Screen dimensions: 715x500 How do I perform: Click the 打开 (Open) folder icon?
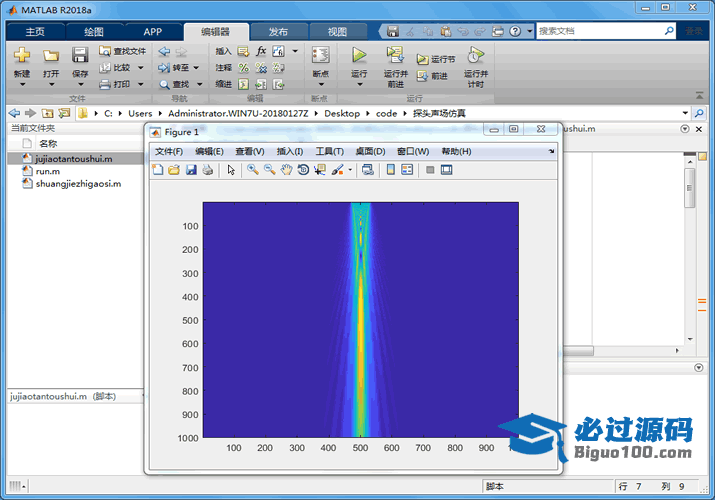tap(51, 56)
